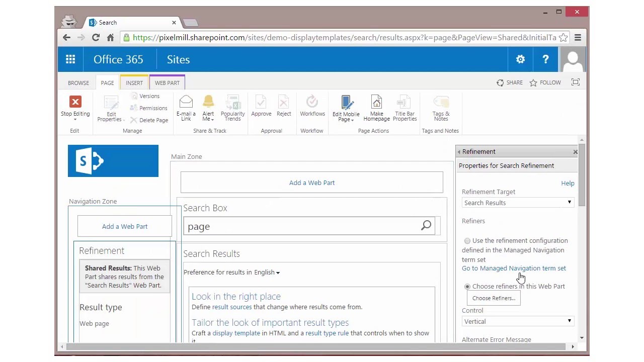Image resolution: width=644 pixels, height=362 pixels.
Task: Click the Reject ribbon button
Action: coord(284,106)
